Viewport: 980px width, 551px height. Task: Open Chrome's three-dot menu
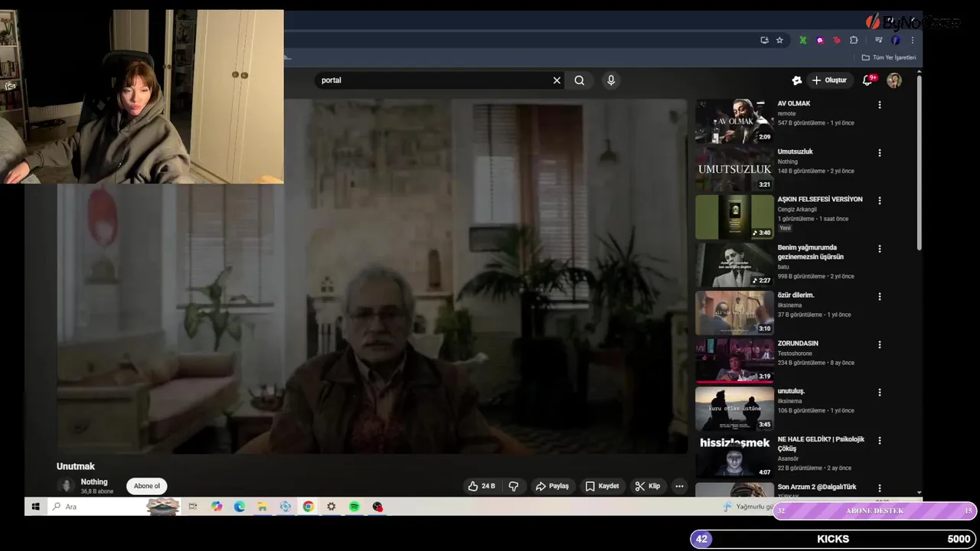click(912, 40)
